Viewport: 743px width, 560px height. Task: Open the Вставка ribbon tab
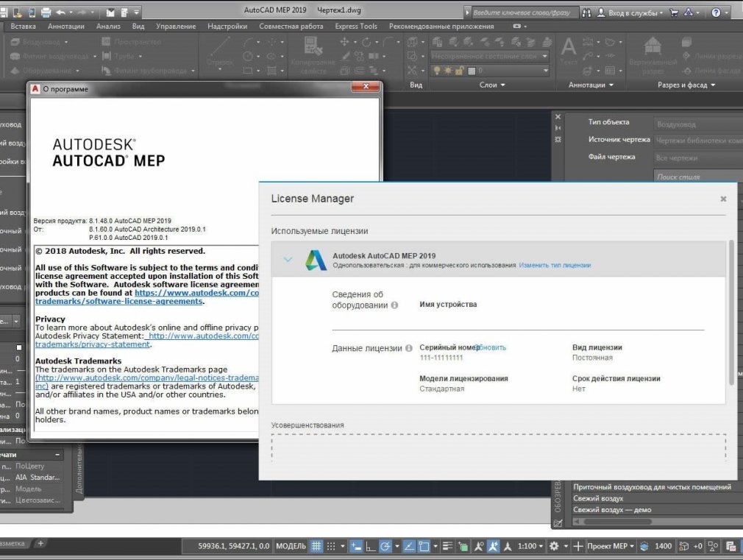point(24,26)
